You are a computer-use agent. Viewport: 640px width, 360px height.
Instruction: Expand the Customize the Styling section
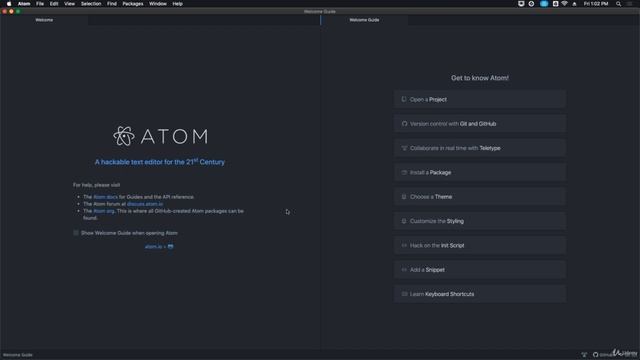pos(480,221)
